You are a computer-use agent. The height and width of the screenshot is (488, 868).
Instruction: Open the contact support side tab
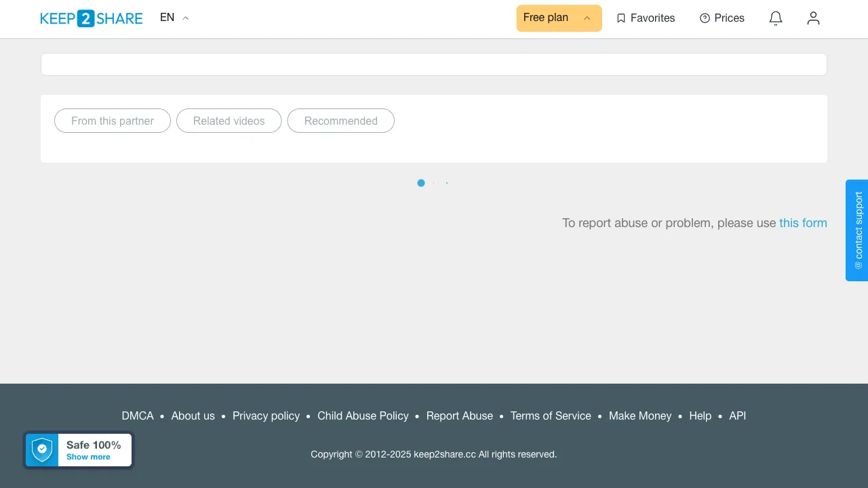tap(857, 230)
